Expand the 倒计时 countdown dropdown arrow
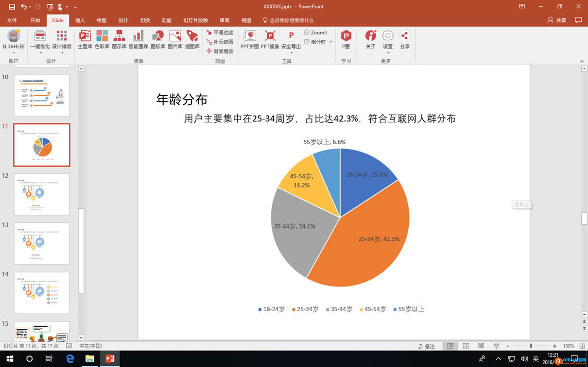The width and height of the screenshot is (588, 367). point(331,42)
